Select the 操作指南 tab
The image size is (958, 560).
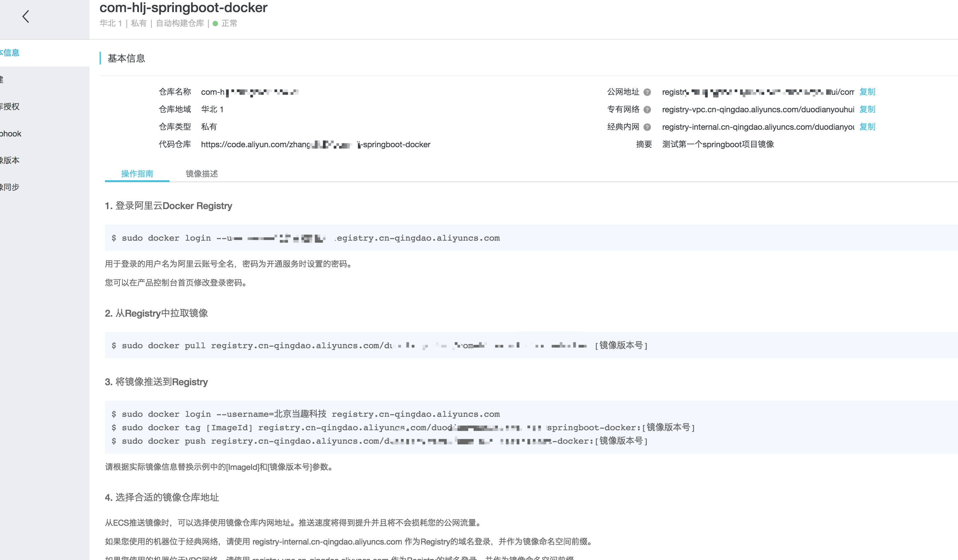[x=137, y=174]
